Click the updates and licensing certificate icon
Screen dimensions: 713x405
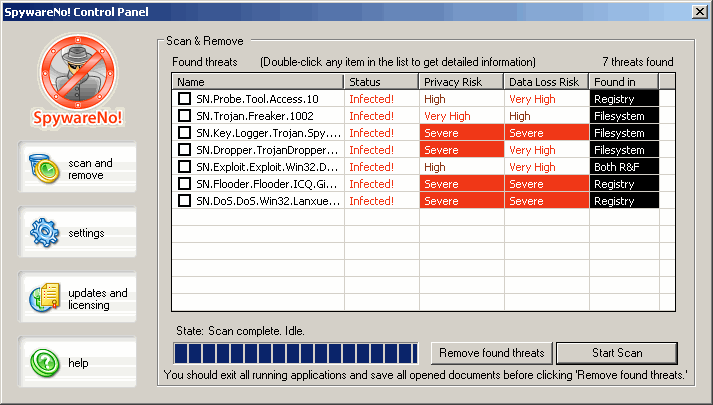[x=44, y=297]
